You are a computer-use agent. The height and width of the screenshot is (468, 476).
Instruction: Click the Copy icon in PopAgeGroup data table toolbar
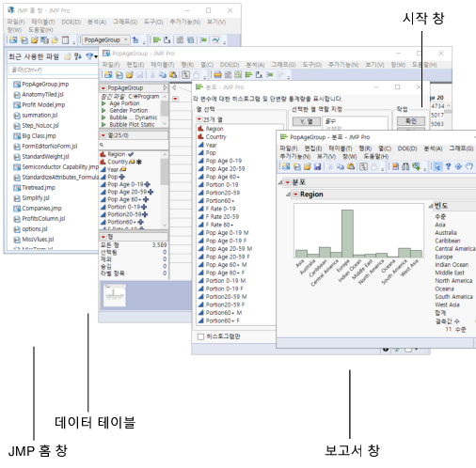coord(163,74)
